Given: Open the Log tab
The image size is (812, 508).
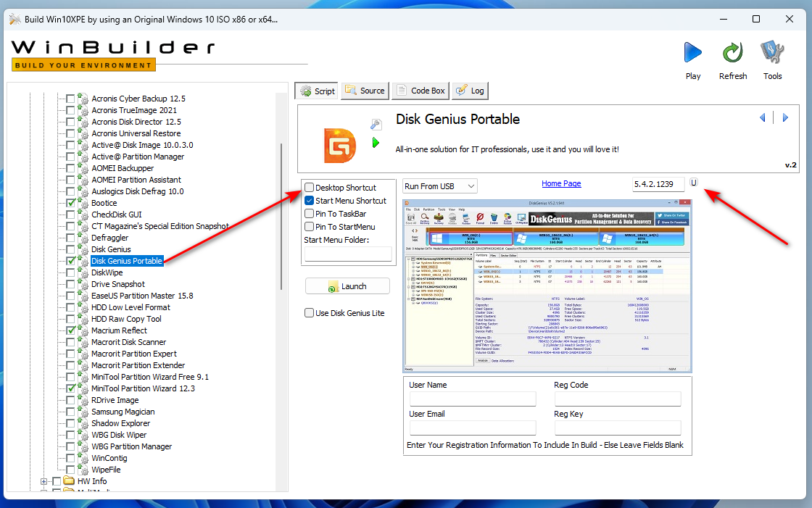Looking at the screenshot, I should [470, 91].
